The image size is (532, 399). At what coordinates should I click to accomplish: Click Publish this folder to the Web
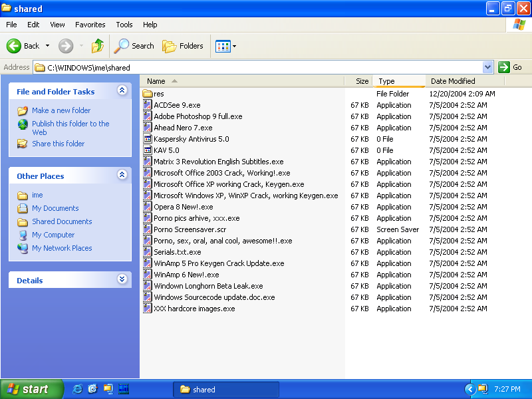point(70,128)
